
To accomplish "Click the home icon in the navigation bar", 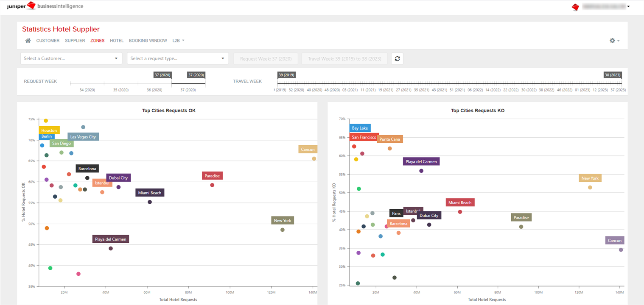I will coord(28,40).
